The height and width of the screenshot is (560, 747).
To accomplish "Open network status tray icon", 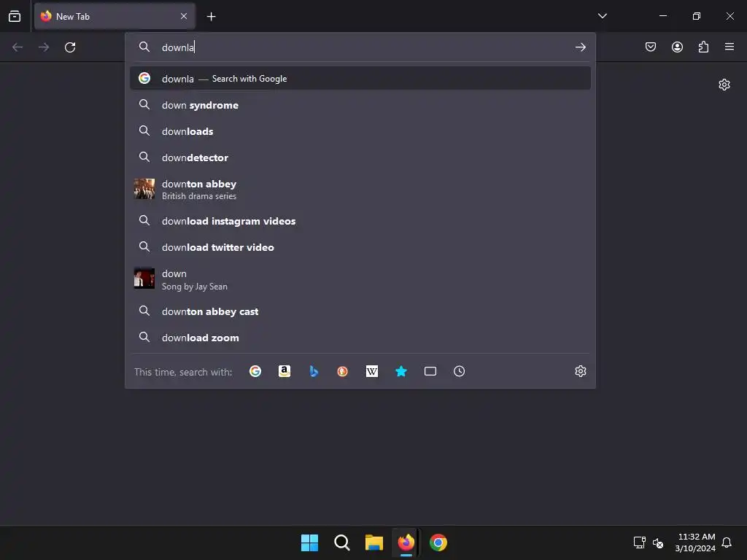I will tap(639, 542).
